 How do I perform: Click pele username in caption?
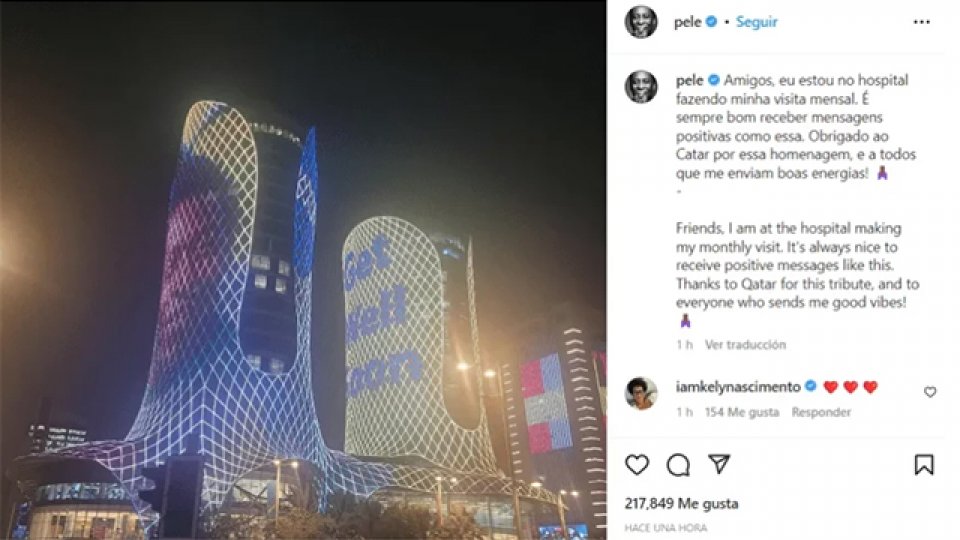pyautogui.click(x=689, y=80)
